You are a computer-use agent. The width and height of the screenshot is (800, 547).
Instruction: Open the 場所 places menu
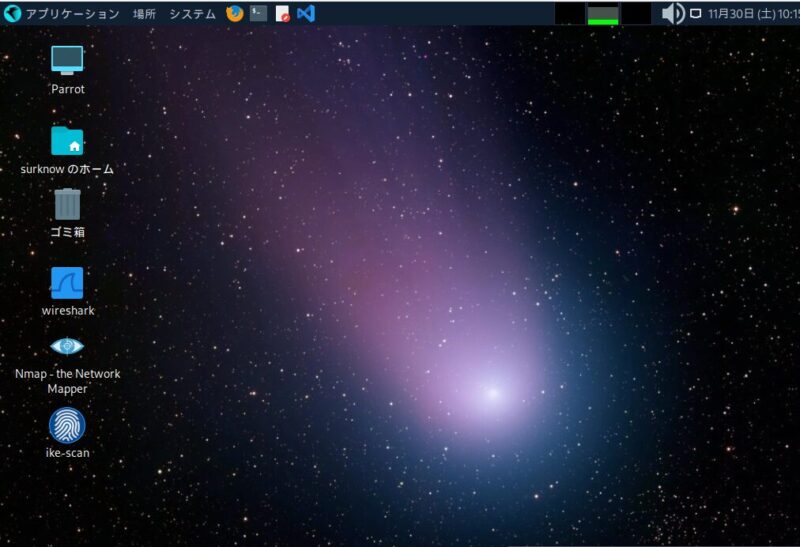click(x=144, y=14)
